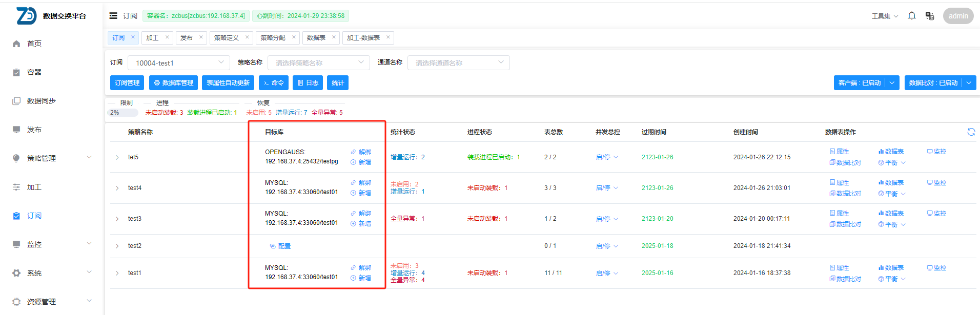This screenshot has width=980, height=315.
Task: Click the 2% limit progress bar
Action: click(x=123, y=113)
